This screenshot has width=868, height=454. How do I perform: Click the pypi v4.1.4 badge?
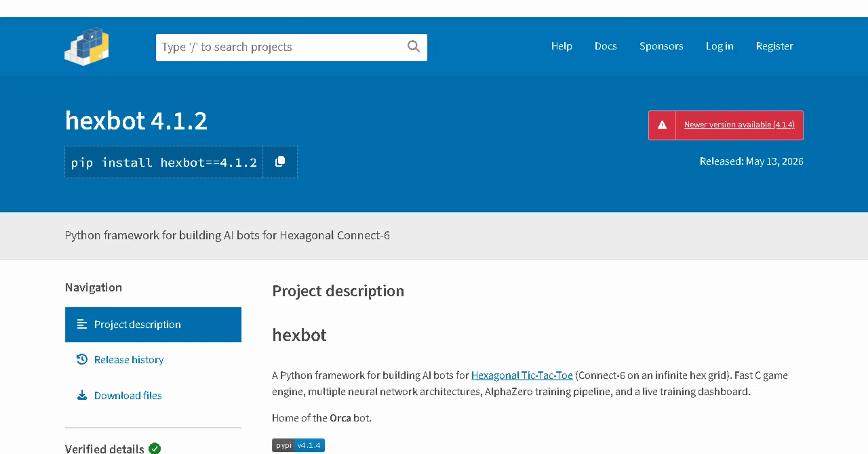[x=298, y=445]
